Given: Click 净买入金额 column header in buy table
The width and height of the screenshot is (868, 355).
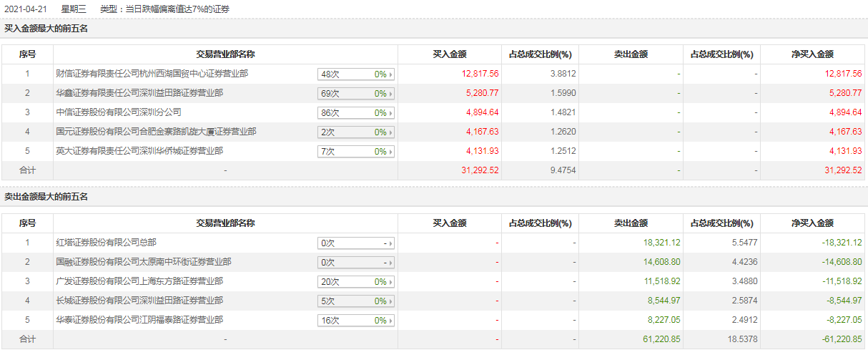Looking at the screenshot, I should click(812, 54).
